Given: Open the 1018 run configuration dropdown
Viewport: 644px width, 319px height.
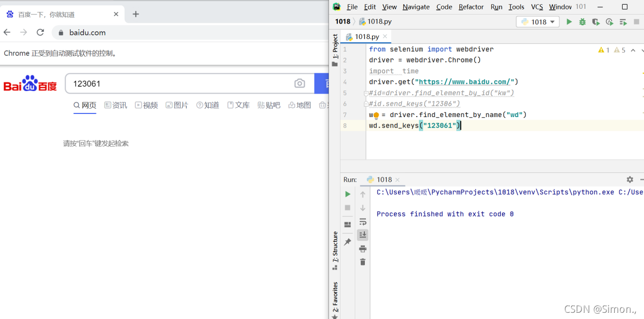Looking at the screenshot, I should [537, 22].
